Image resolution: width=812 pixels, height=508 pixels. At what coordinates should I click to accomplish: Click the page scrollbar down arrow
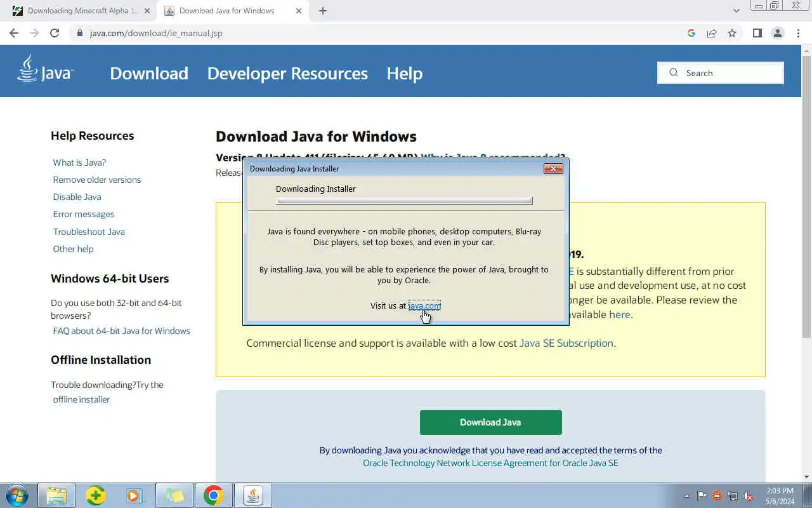(x=806, y=477)
